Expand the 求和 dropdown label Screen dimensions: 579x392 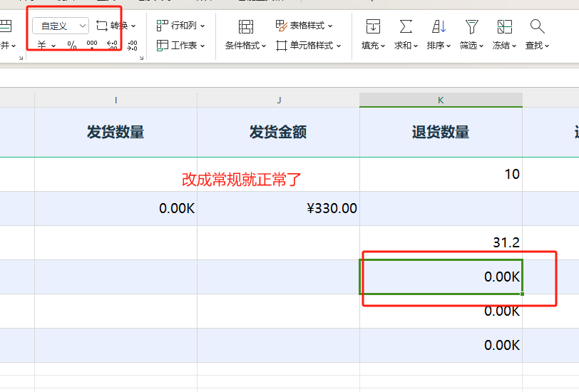click(x=406, y=46)
